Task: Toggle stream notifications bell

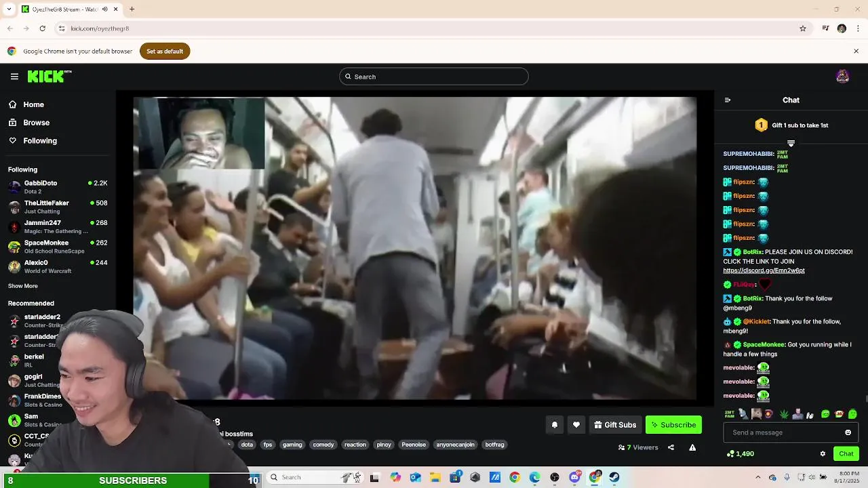Action: [x=555, y=425]
